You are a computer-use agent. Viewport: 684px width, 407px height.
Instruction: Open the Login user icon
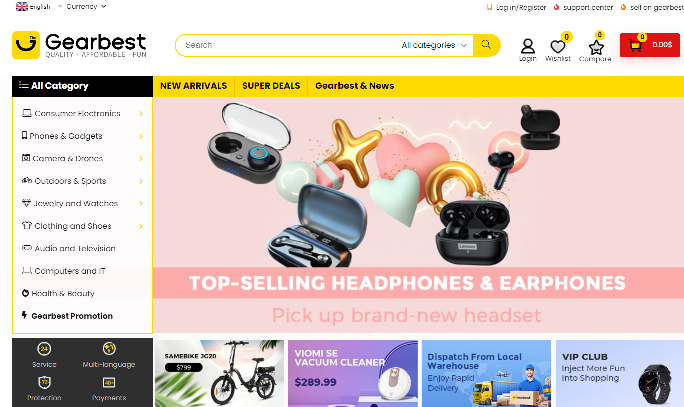[527, 46]
